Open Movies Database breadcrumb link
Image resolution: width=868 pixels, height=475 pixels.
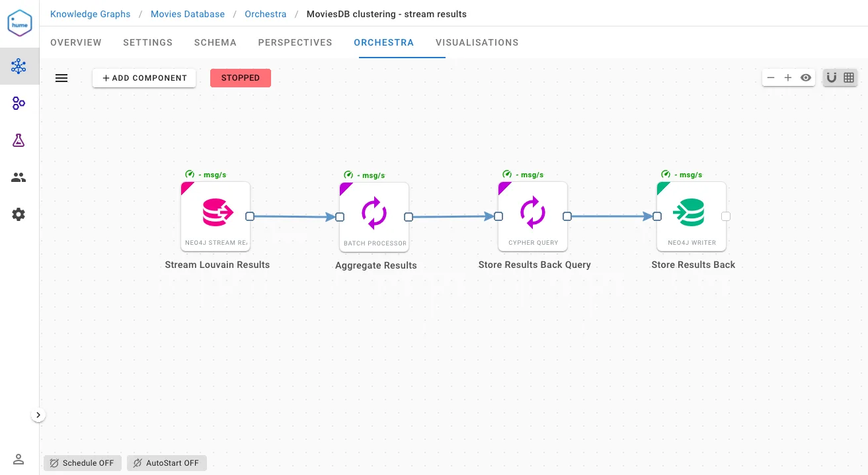pyautogui.click(x=188, y=14)
